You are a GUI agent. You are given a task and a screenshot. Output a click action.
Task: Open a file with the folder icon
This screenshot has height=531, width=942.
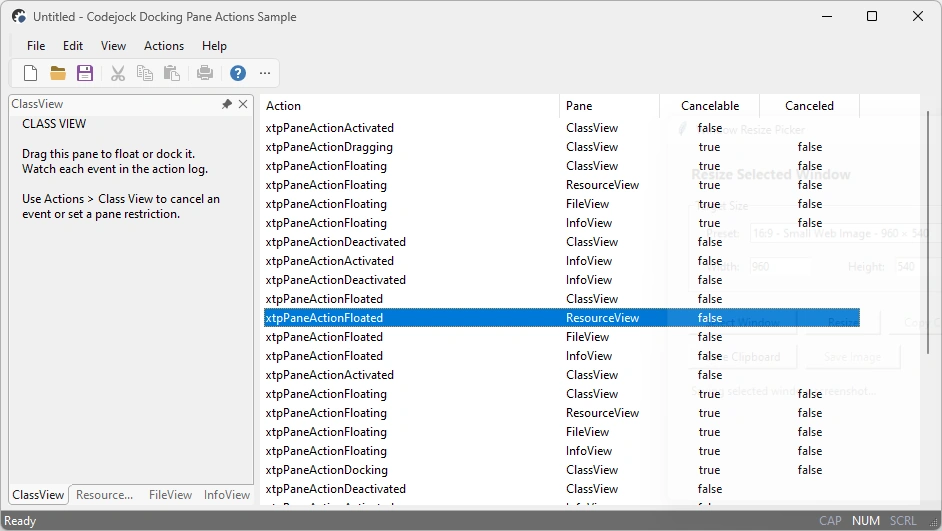tap(58, 73)
